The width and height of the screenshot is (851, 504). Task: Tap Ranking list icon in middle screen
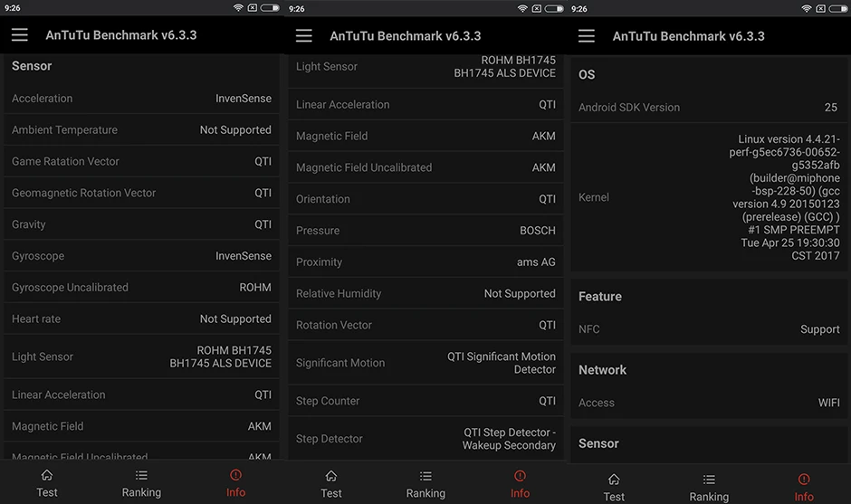point(425,476)
